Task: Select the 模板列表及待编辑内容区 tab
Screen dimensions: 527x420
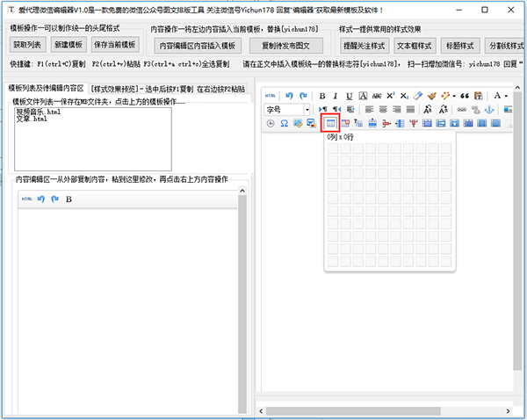Action: (46, 89)
